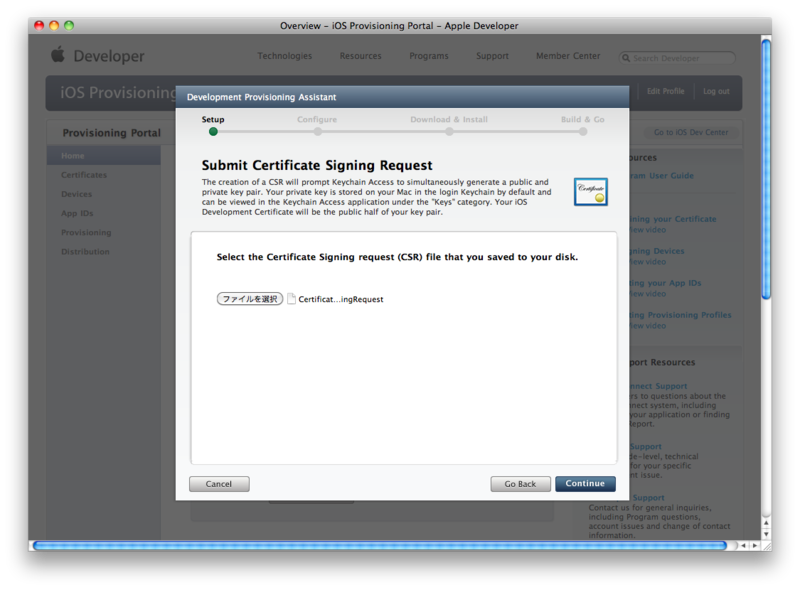Click the Setup step indicator dot
Viewport: 800px width, 590px height.
(x=213, y=132)
